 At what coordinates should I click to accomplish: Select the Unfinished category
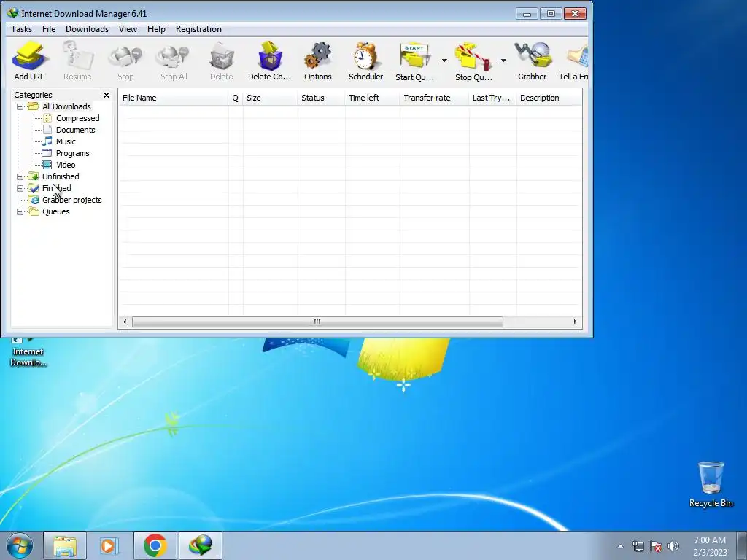pos(61,176)
